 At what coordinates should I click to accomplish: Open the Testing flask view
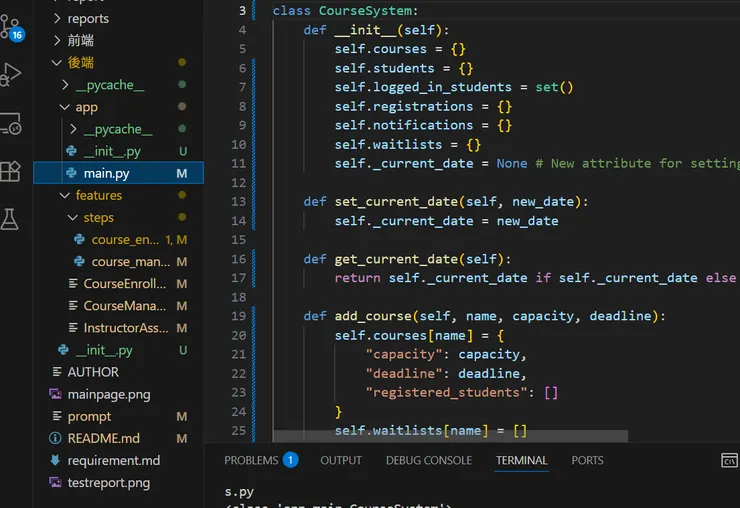tap(11, 219)
